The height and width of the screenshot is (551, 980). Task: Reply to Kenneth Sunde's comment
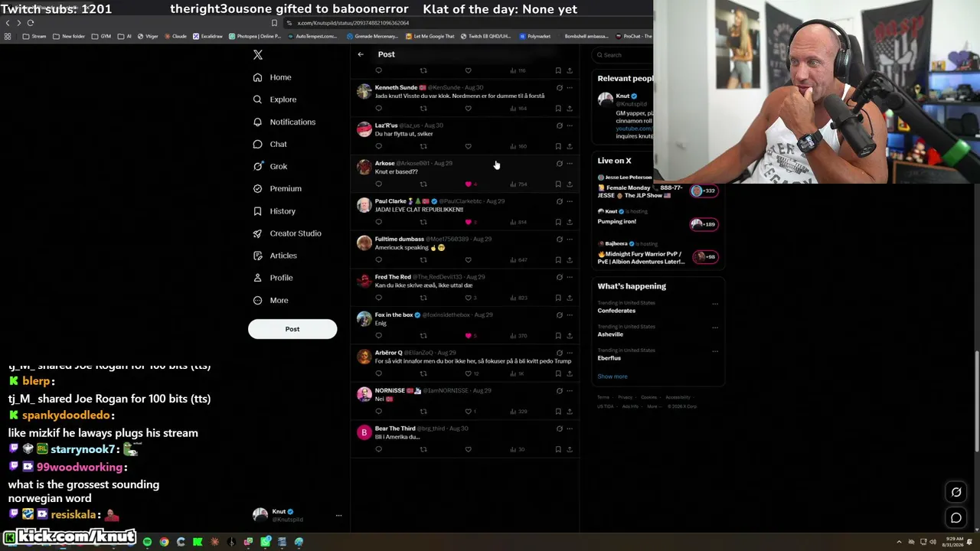coord(378,108)
